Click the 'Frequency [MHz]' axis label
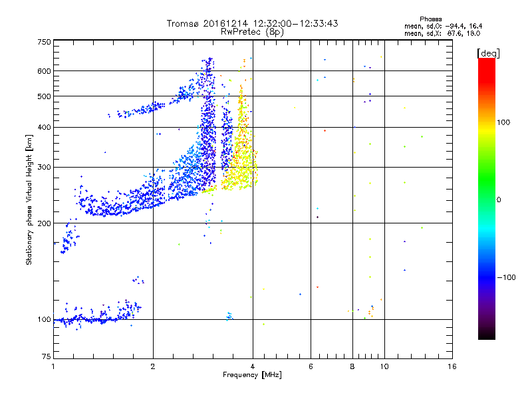 [252, 375]
